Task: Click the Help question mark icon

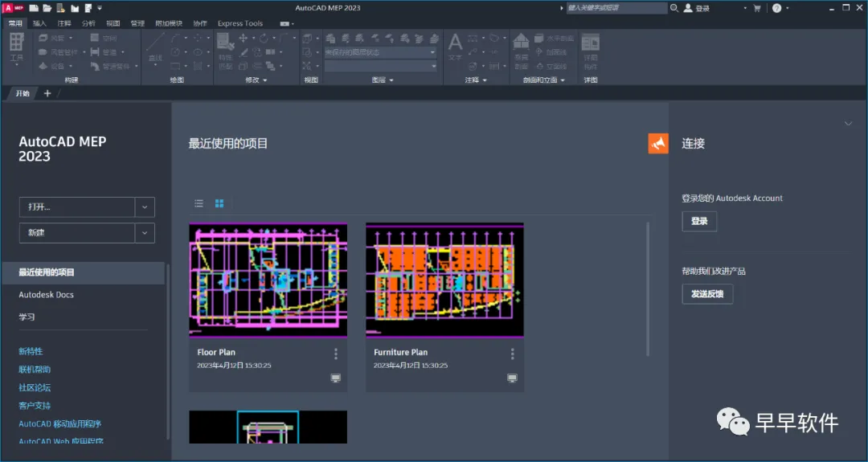Action: (x=776, y=8)
